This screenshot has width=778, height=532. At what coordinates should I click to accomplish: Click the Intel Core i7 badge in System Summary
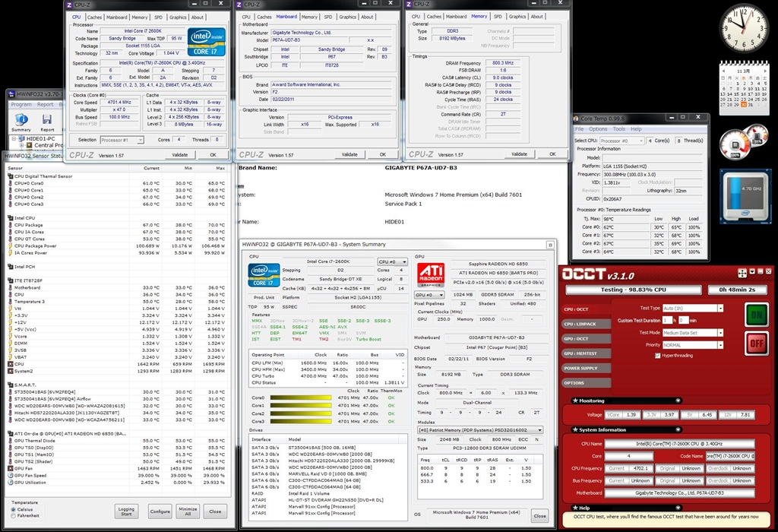[264, 275]
